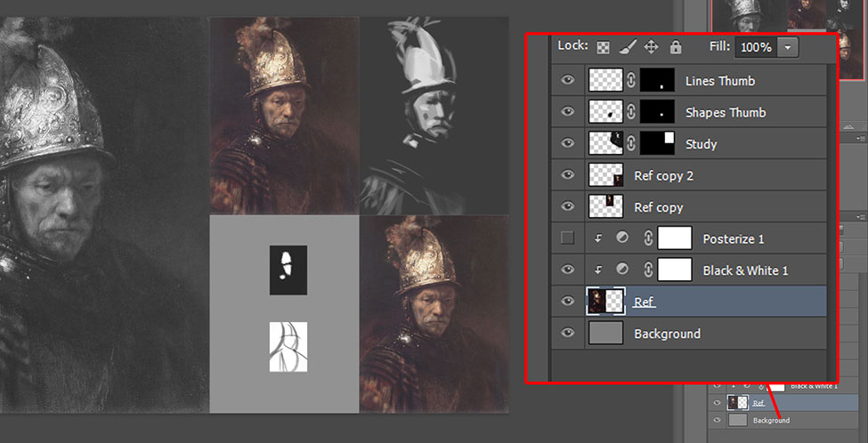Click the lock transparent pixels checkerboard icon
868x443 pixels.
tap(603, 47)
